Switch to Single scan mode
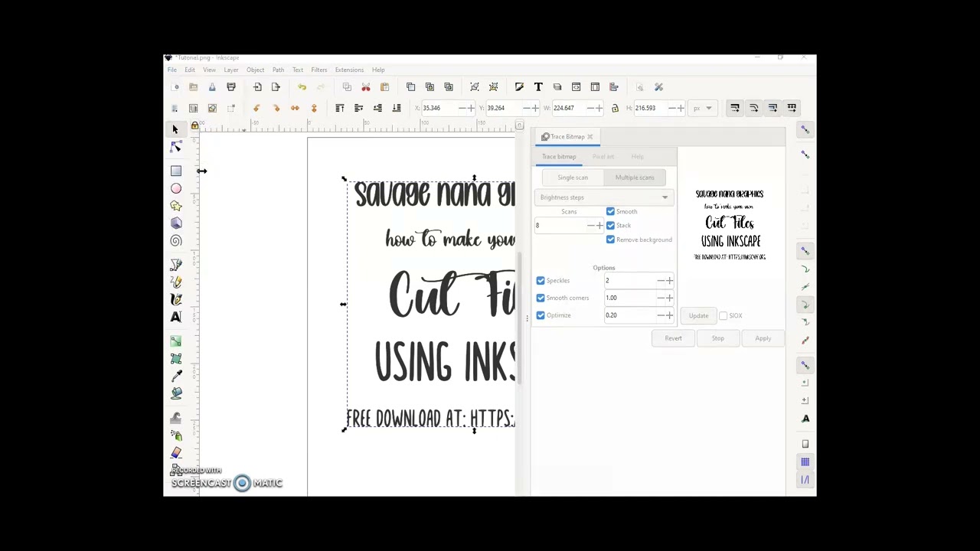 573,178
